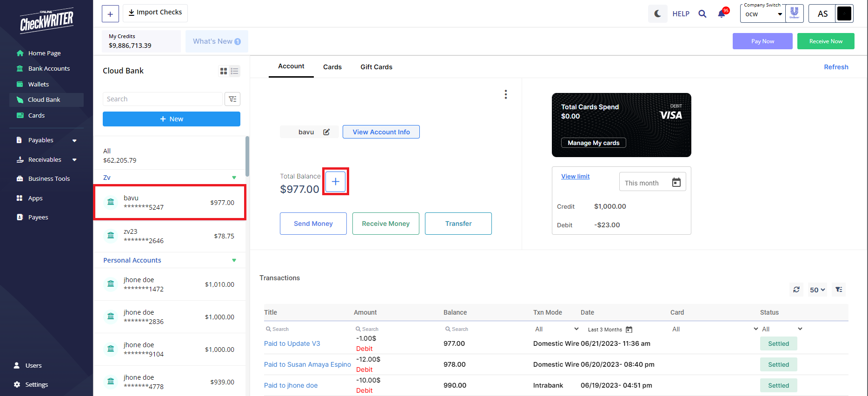Add funds with Total Balance plus button
Image resolution: width=868 pixels, height=396 pixels.
pyautogui.click(x=335, y=181)
